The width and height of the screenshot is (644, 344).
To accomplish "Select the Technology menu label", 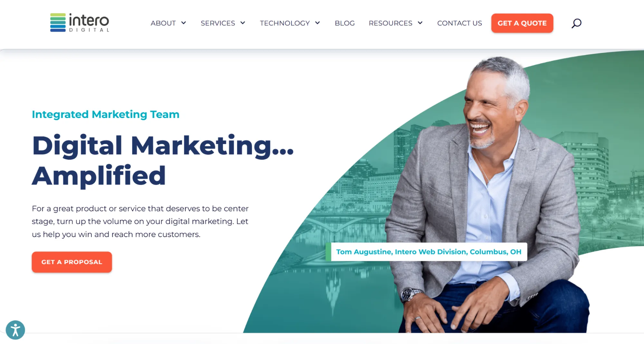I will 285,23.
